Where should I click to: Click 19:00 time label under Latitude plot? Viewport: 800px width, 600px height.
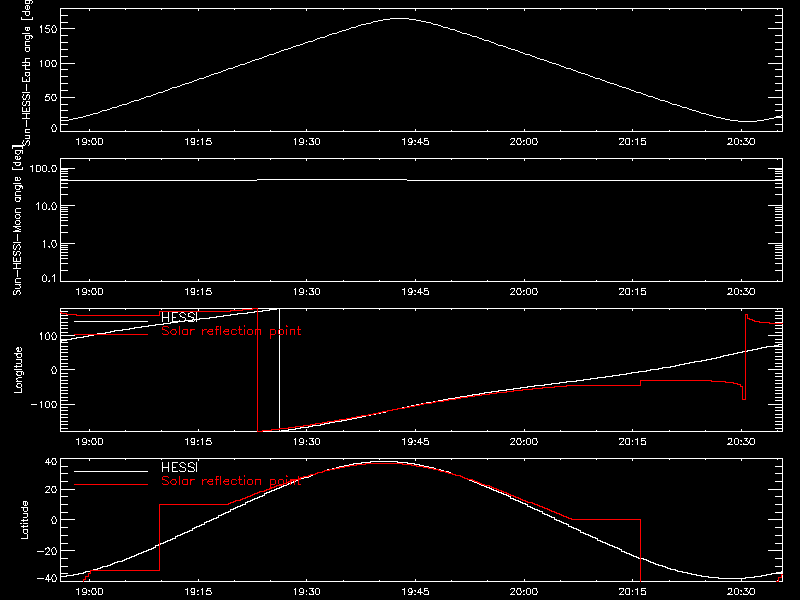coord(89,592)
